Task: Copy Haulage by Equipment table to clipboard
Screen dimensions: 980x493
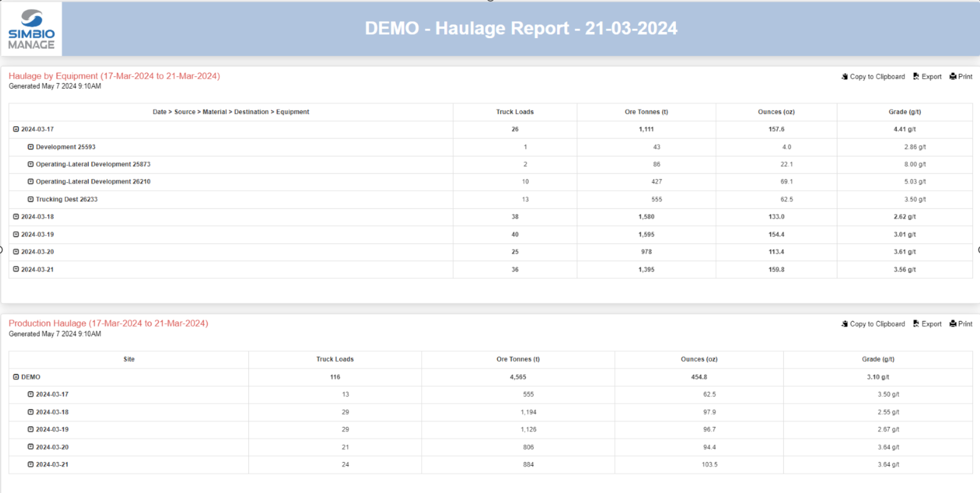Action: coord(873,77)
